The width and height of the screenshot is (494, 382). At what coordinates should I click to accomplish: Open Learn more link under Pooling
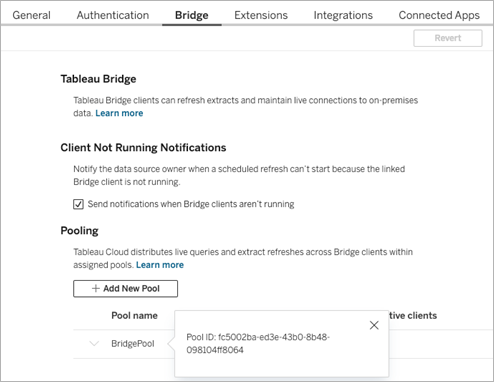(160, 265)
